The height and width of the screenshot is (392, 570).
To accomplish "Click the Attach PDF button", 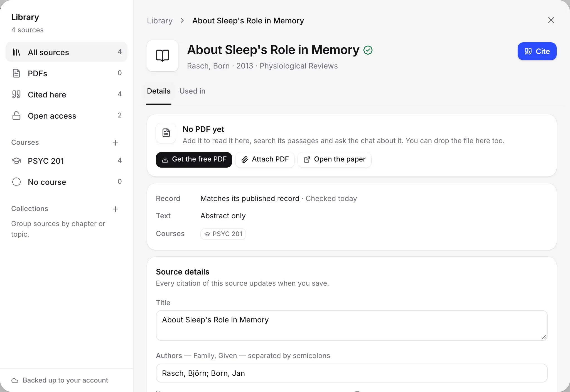I will tap(265, 160).
